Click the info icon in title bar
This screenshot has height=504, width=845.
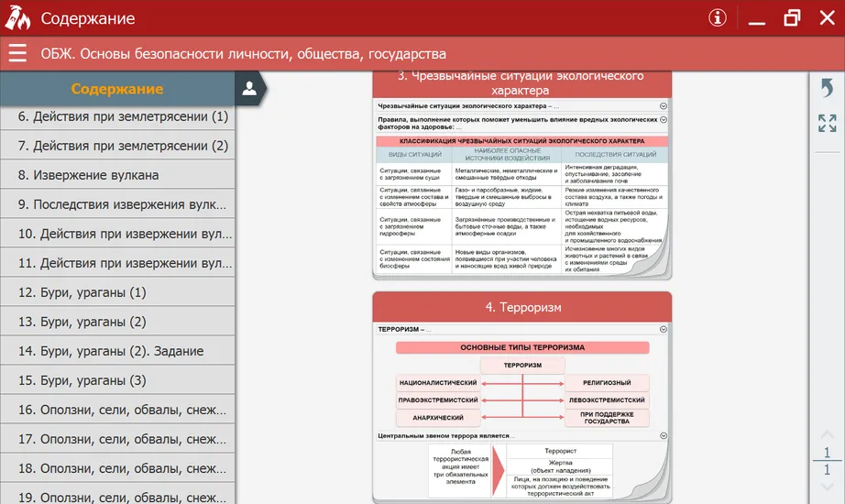tap(718, 18)
